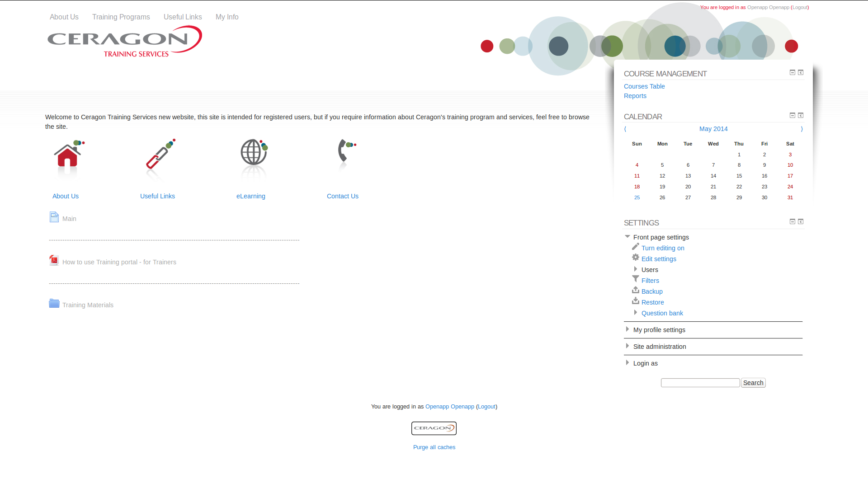The image size is (868, 488).
Task: Open the Filters link
Action: point(650,281)
